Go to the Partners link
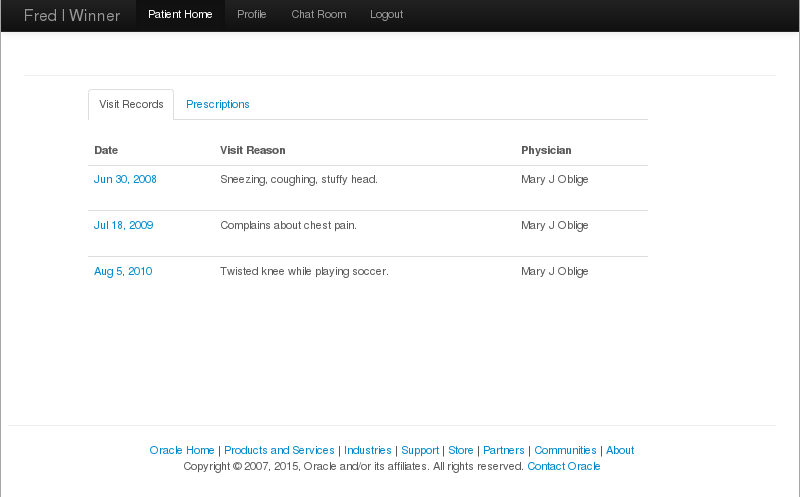 coord(504,451)
